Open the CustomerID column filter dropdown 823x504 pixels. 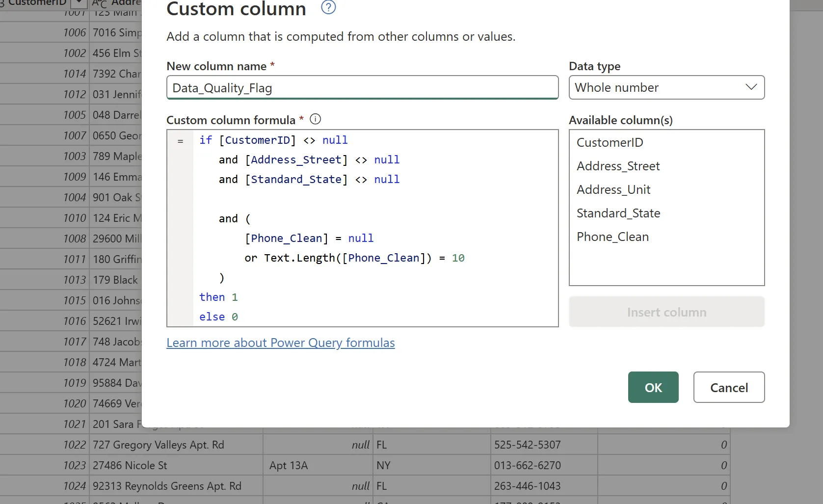click(x=78, y=4)
